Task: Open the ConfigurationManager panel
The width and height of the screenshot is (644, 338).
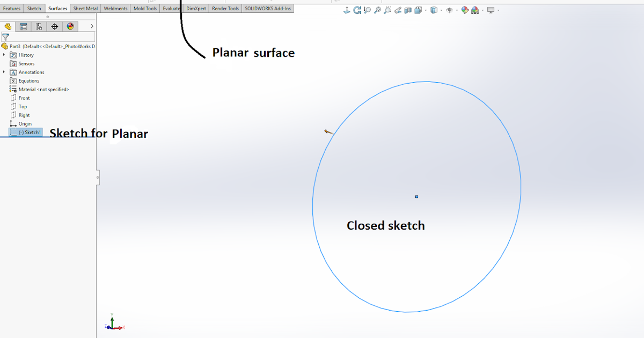Action: [39, 26]
